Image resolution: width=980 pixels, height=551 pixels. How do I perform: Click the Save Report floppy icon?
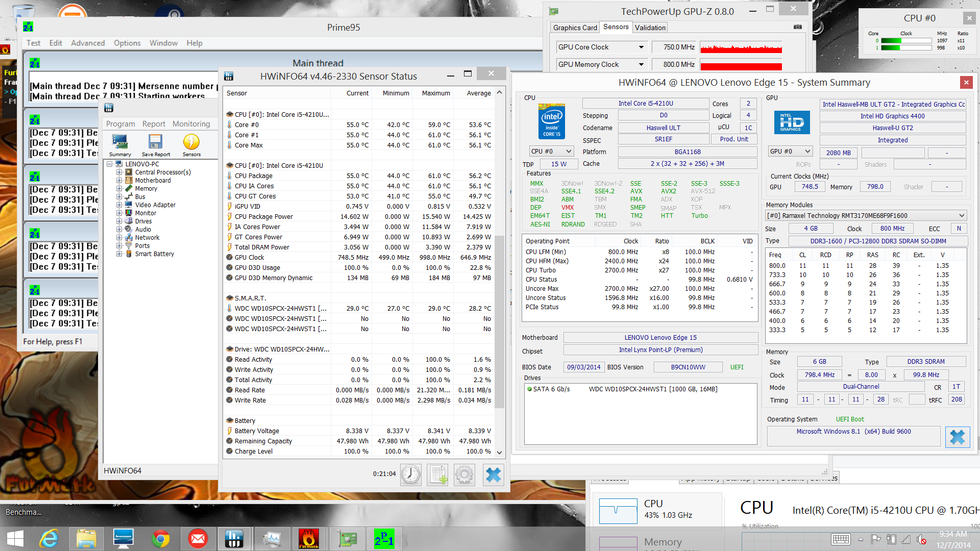[155, 145]
